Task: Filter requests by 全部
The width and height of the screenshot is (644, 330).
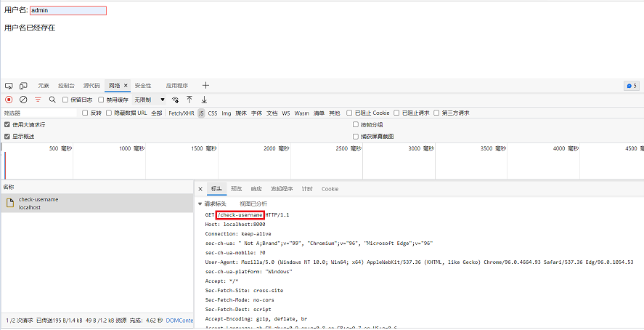Action: point(157,113)
